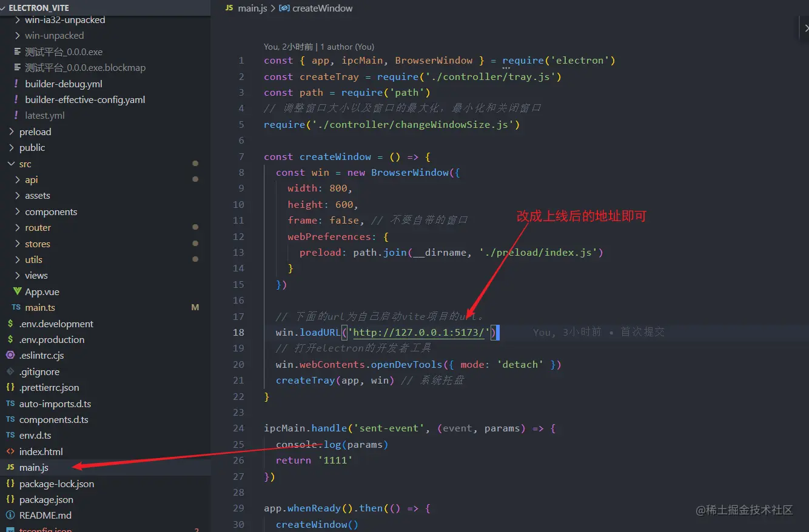Open .gitignore in explorer

(x=39, y=371)
